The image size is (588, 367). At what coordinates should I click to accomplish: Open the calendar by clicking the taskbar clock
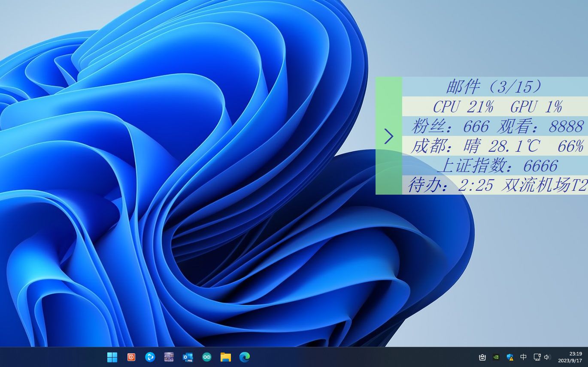pos(574,357)
